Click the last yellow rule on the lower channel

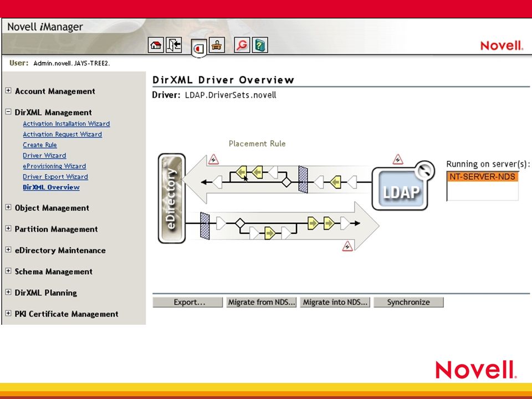[329, 223]
